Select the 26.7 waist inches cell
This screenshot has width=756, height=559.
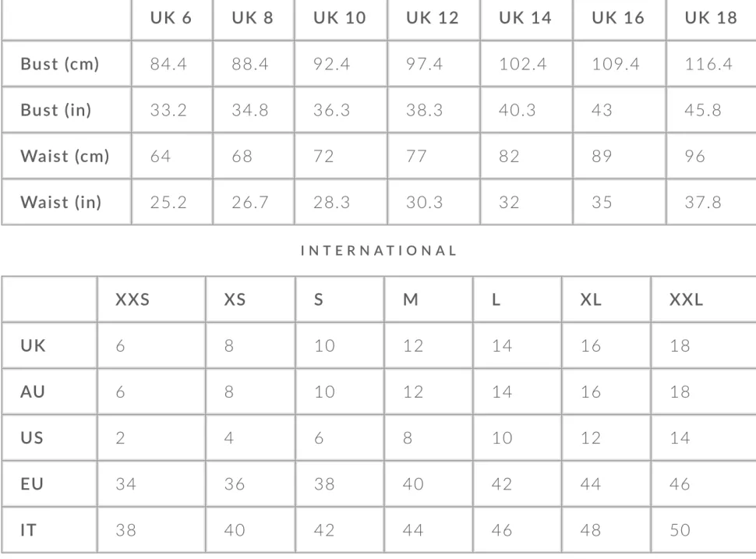click(253, 202)
